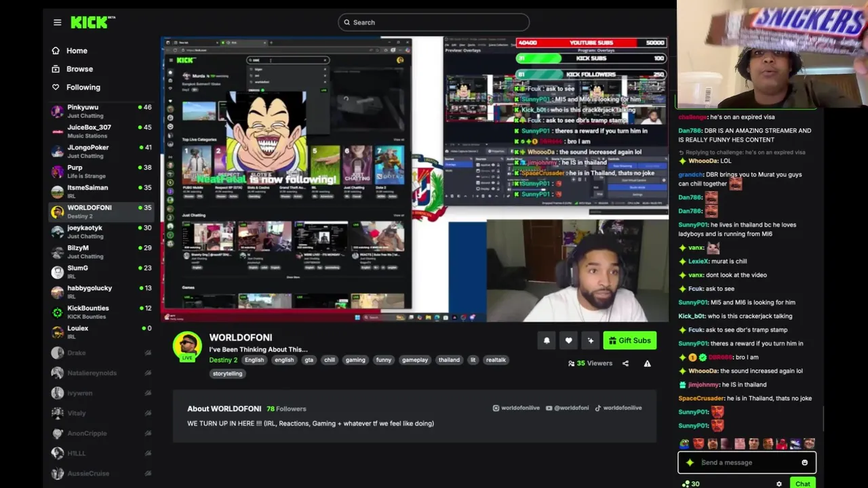The image size is (868, 488).
Task: Open the Instagram worldofonilive link
Action: (516, 408)
